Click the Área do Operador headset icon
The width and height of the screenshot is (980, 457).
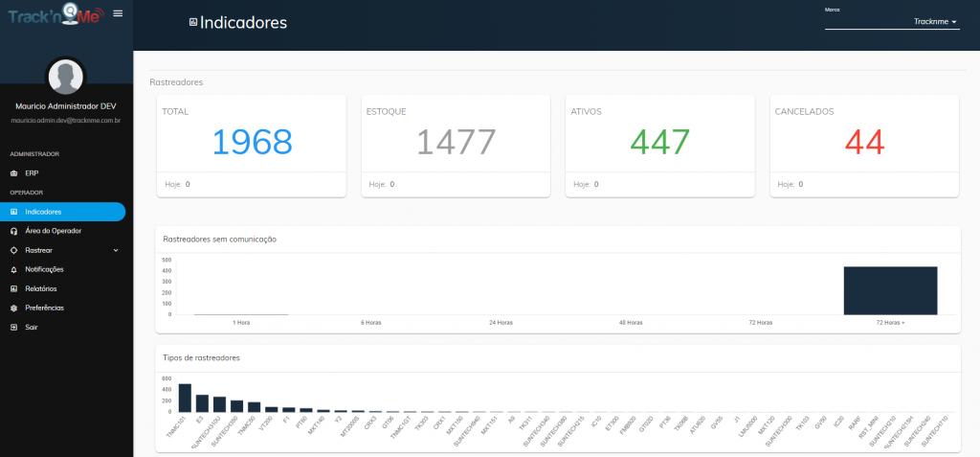[13, 231]
